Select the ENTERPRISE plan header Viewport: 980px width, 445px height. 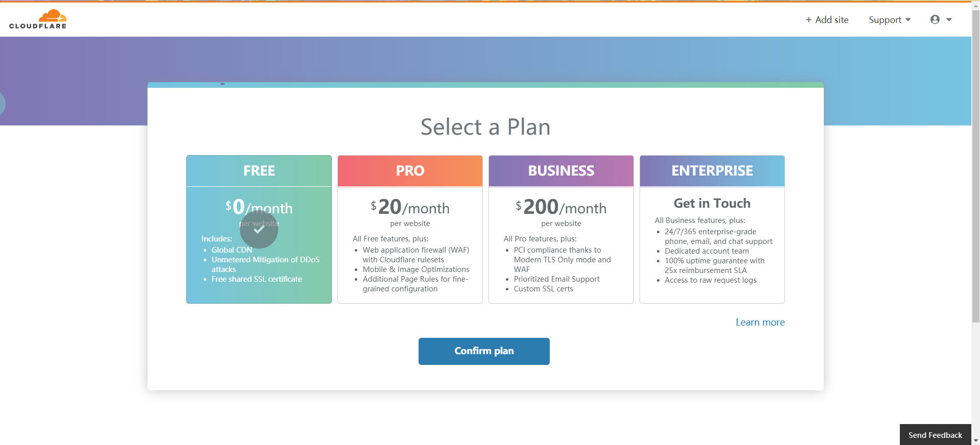point(712,171)
